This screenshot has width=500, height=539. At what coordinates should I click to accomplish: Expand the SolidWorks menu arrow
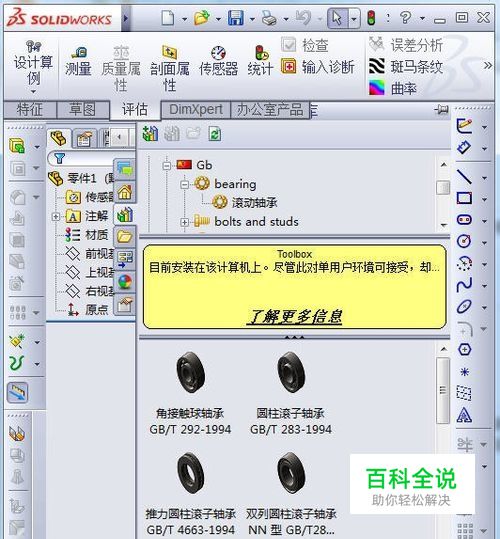(125, 18)
